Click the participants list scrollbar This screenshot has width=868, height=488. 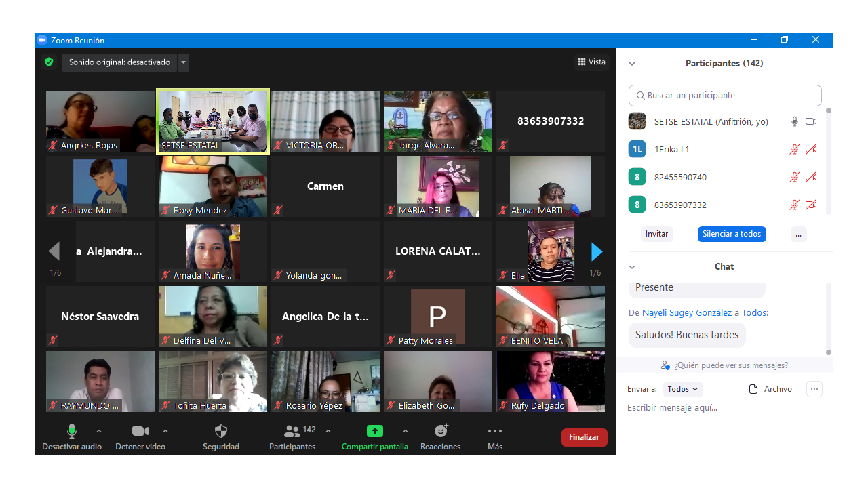(828, 161)
